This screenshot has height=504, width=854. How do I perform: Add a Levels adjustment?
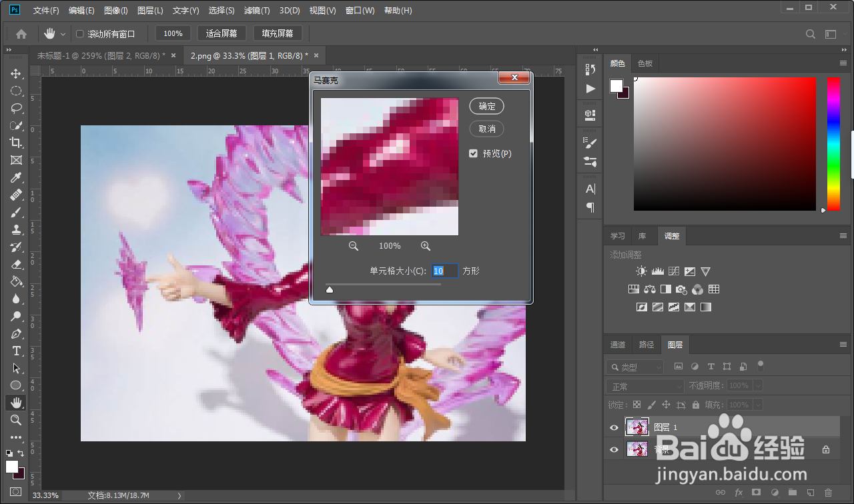coord(657,271)
